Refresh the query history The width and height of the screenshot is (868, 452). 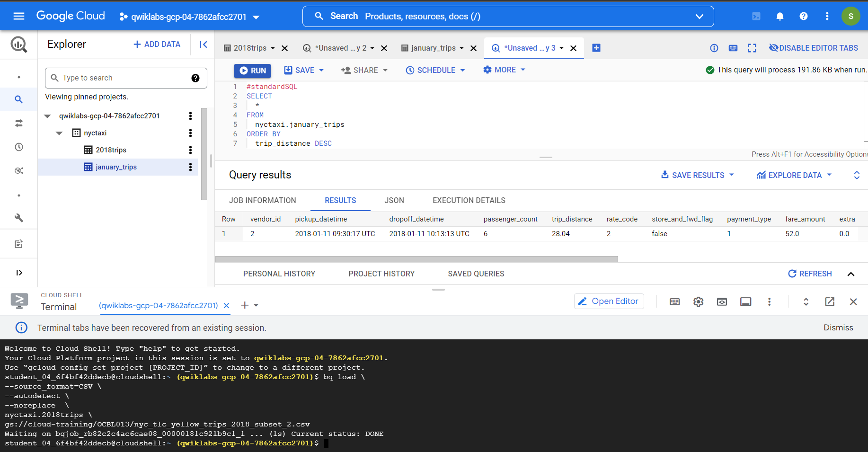click(810, 274)
